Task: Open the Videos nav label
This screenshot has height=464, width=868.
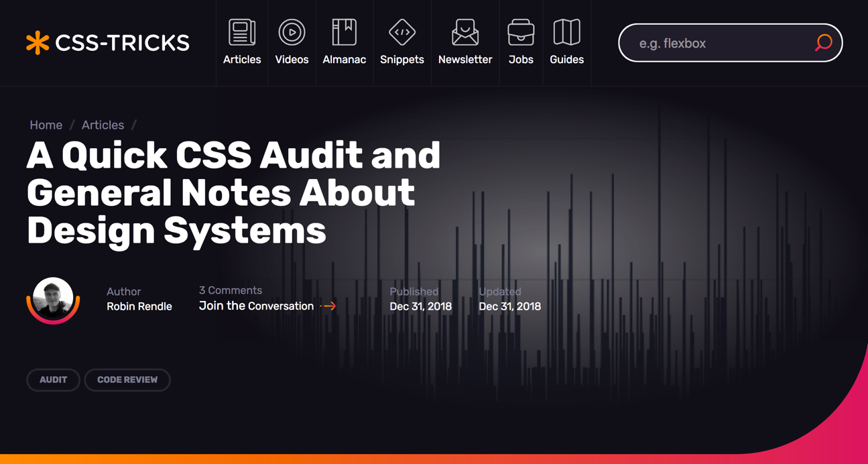Action: click(292, 60)
